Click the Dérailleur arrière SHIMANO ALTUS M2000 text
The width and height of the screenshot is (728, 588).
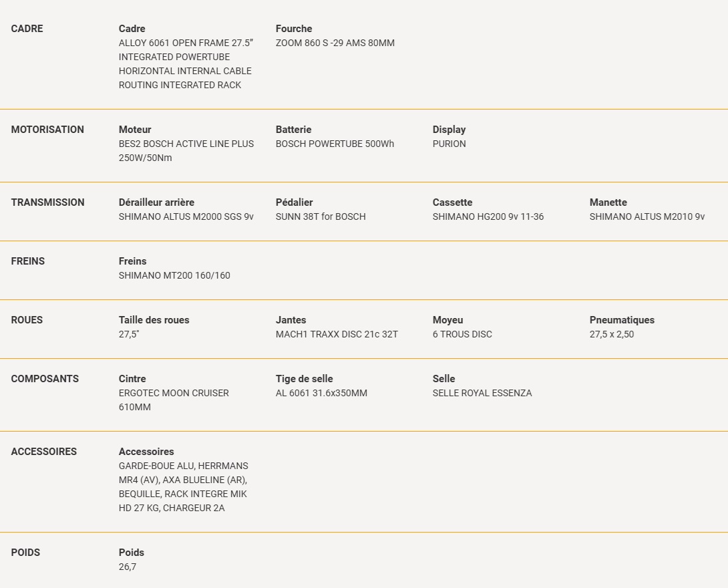[x=186, y=217]
